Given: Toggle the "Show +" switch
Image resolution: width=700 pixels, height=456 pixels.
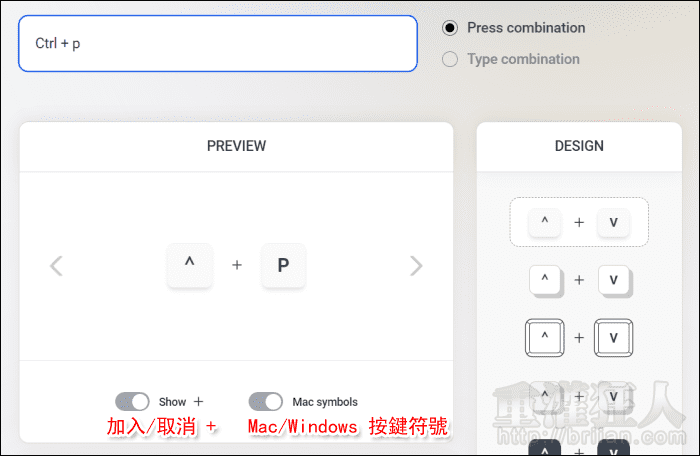Looking at the screenshot, I should pyautogui.click(x=132, y=401).
